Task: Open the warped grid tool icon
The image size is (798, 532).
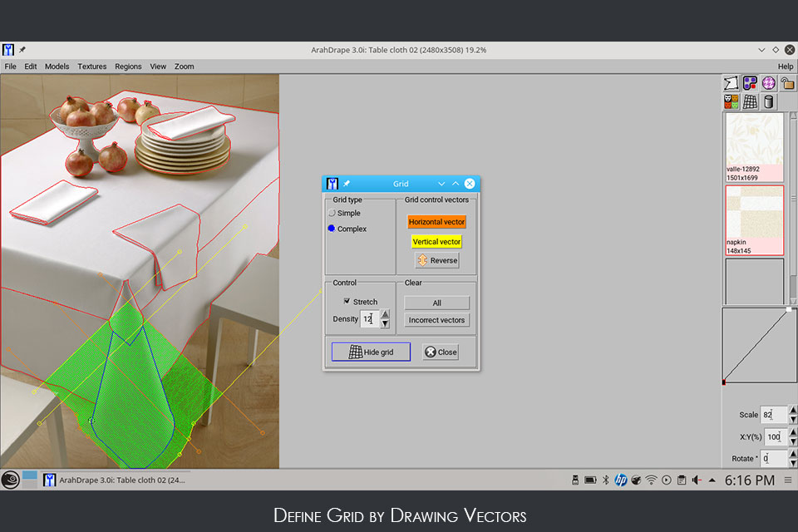Action: click(750, 101)
